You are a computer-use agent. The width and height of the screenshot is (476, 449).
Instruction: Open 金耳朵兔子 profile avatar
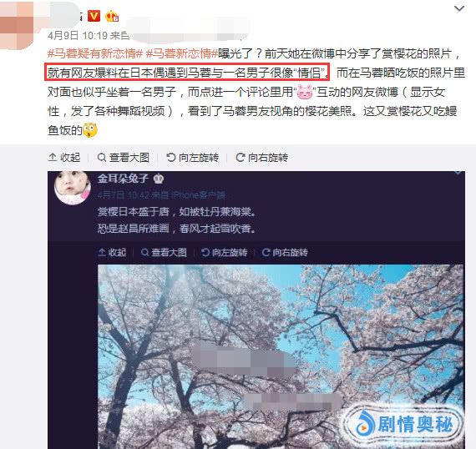(x=73, y=188)
